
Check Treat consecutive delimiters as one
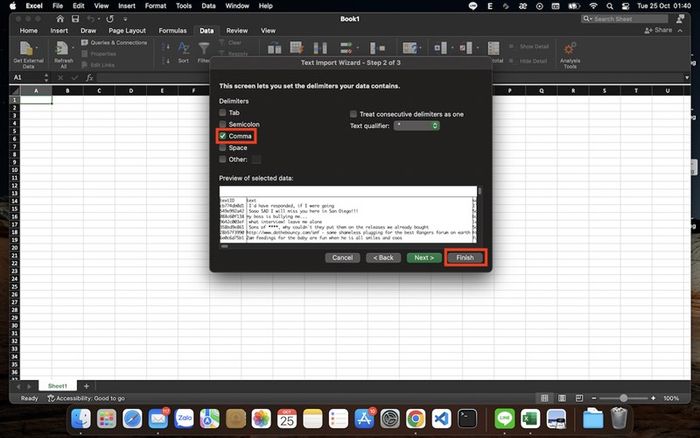click(x=353, y=114)
